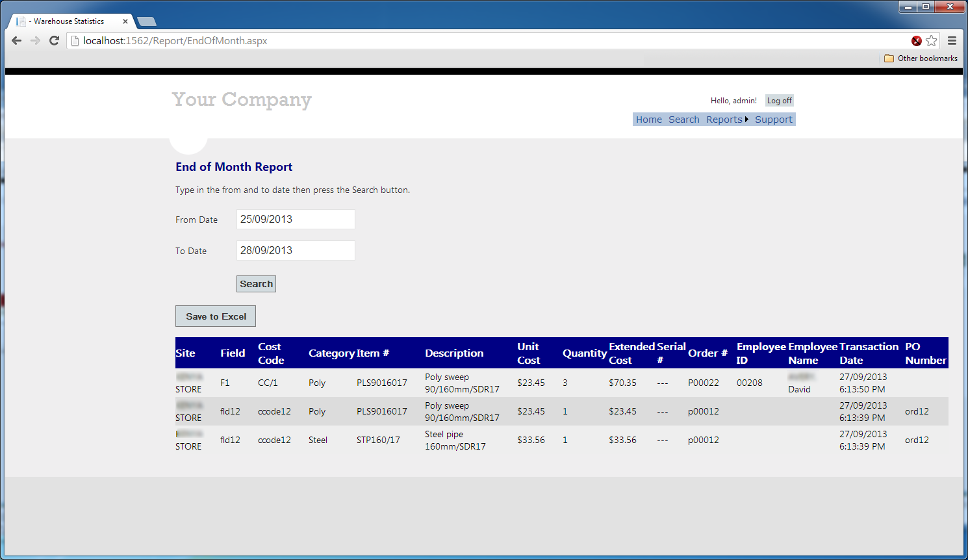Click employee name David

800,389
